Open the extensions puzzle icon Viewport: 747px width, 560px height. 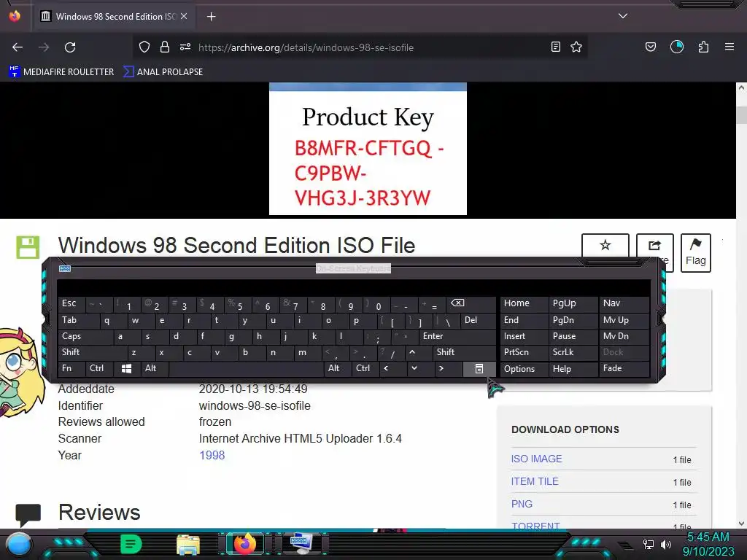click(704, 47)
